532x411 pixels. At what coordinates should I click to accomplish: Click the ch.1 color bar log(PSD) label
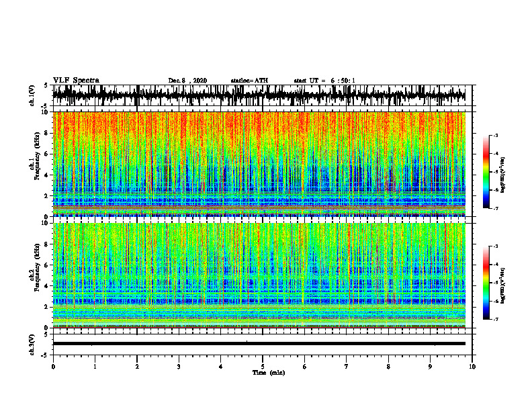(503, 175)
